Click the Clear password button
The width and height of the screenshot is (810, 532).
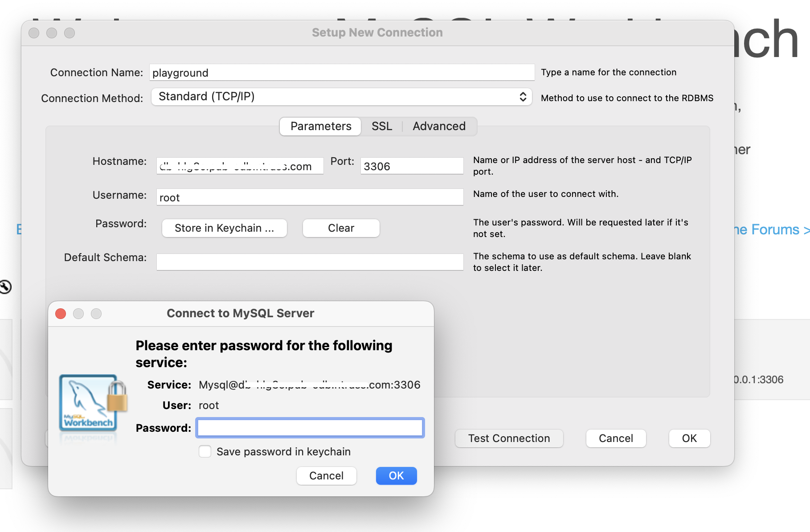341,228
